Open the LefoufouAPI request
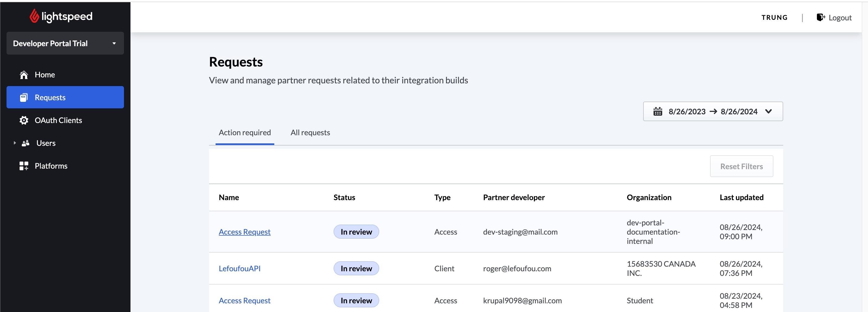This screenshot has width=868, height=312. (x=239, y=268)
